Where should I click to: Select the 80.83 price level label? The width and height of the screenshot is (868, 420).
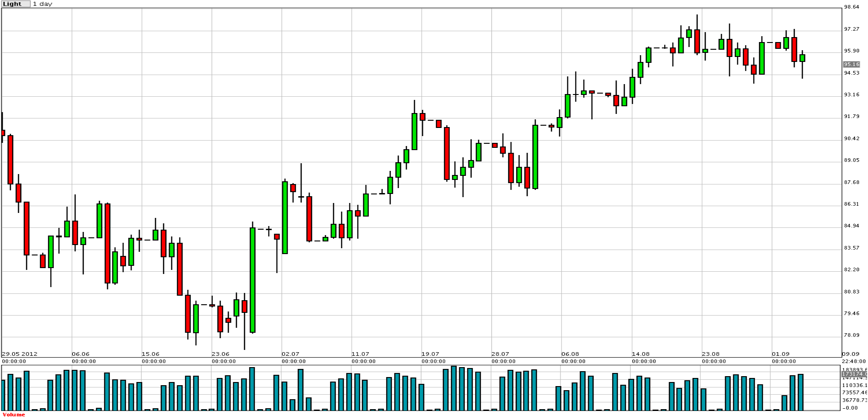point(852,292)
